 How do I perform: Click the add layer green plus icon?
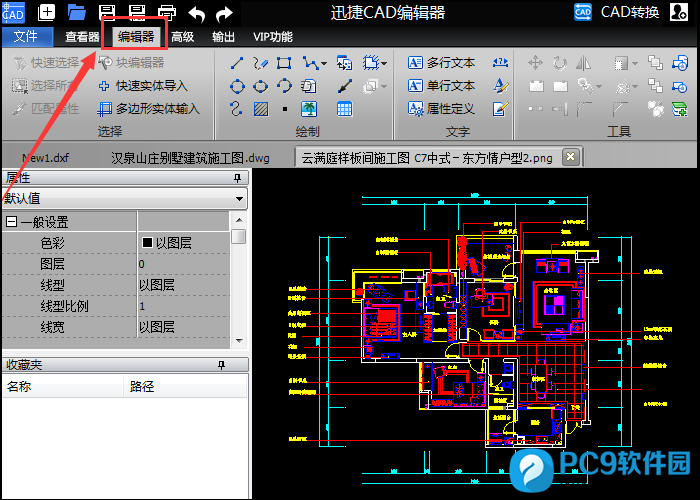pos(679,109)
